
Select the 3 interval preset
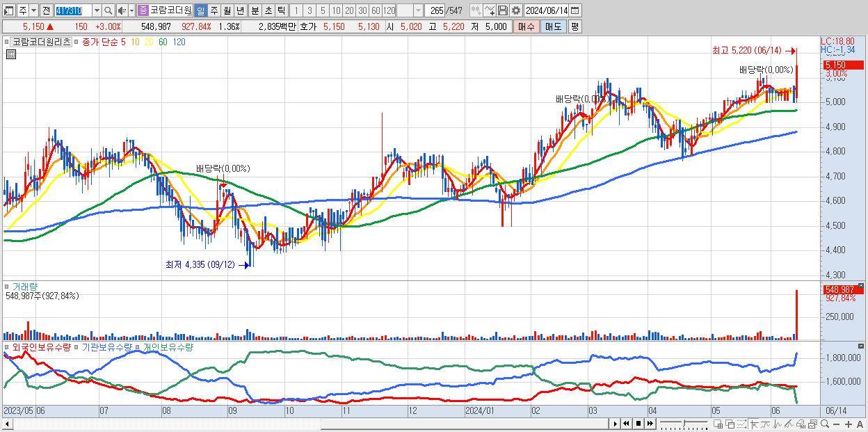point(310,10)
